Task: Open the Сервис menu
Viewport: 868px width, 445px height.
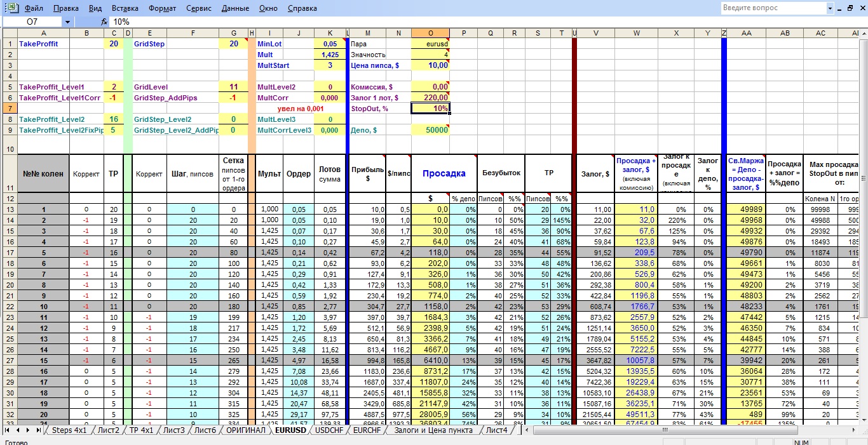Action: coord(200,8)
